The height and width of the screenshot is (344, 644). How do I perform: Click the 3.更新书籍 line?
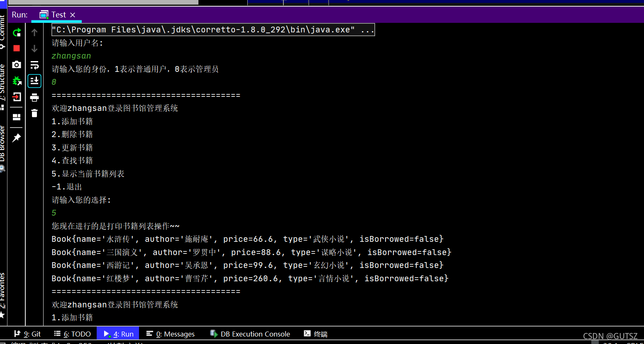click(x=72, y=147)
